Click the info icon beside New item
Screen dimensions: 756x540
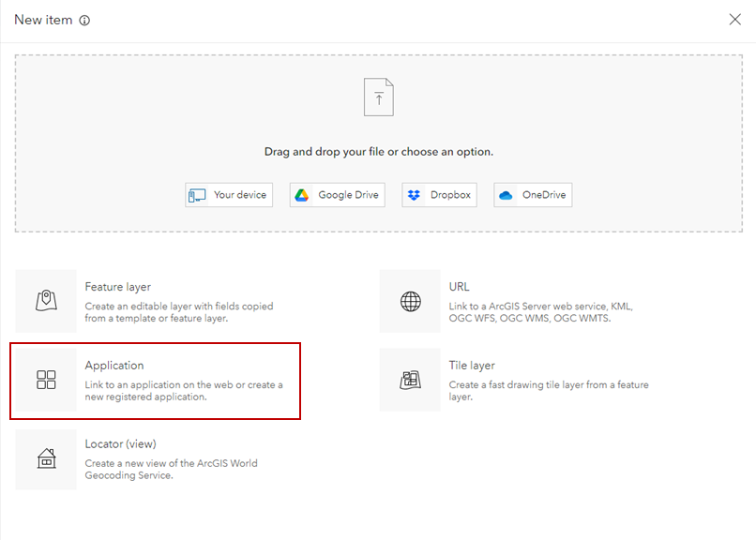(85, 20)
